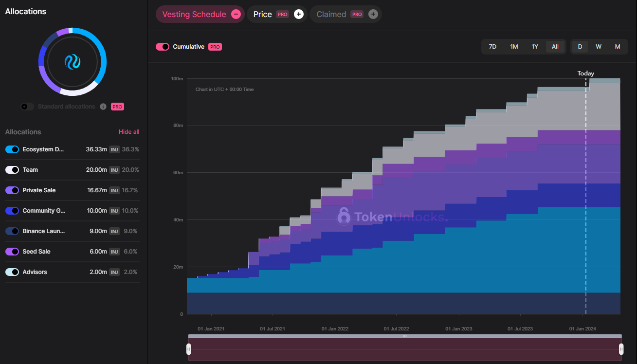Image resolution: width=637 pixels, height=364 pixels.
Task: Click the minus icon on Vesting Schedule
Action: pos(236,14)
